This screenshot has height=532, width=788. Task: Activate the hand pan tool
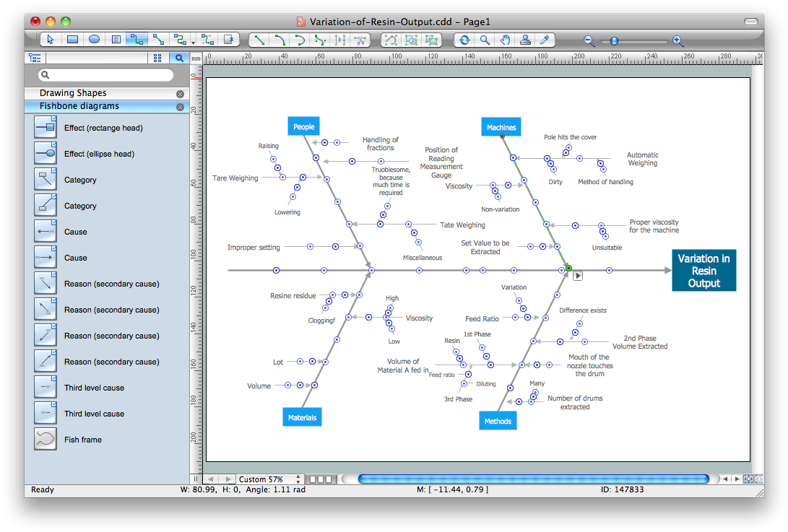point(506,40)
